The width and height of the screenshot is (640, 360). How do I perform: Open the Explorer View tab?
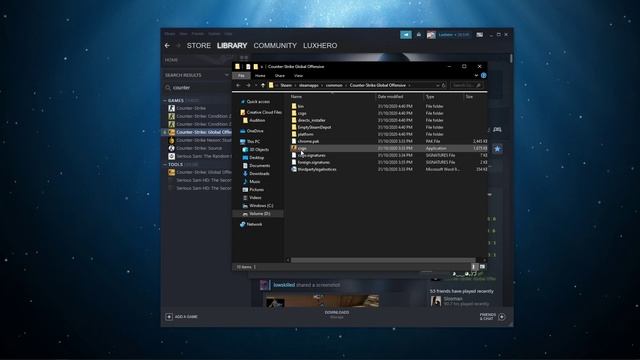click(x=298, y=76)
